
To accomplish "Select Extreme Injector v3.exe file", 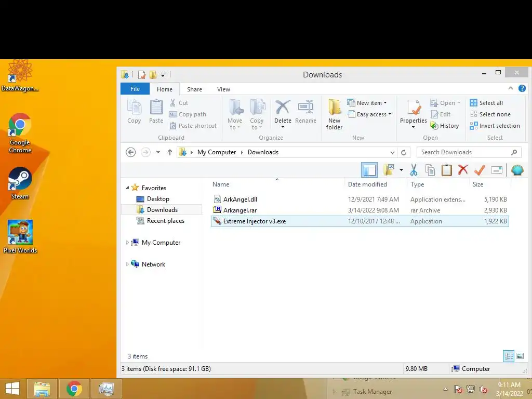I will pos(360,221).
